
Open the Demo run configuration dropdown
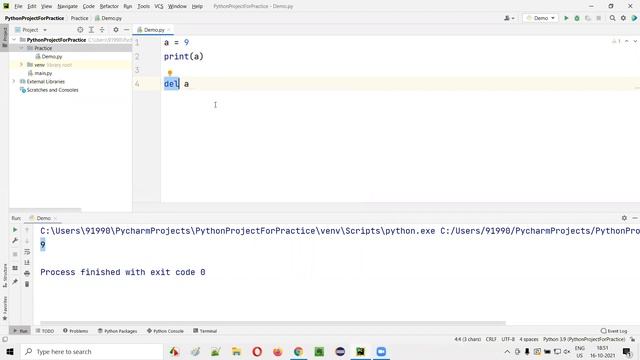(541, 18)
